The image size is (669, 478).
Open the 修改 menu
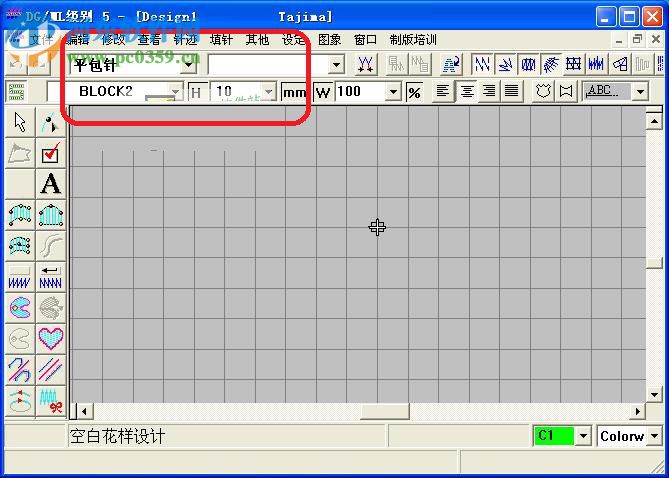tap(113, 39)
